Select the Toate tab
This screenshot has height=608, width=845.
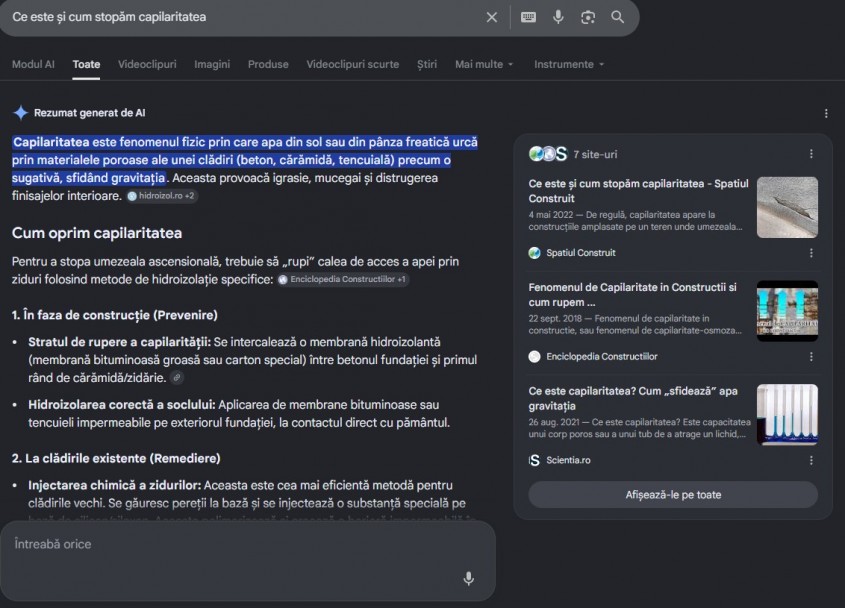(86, 64)
